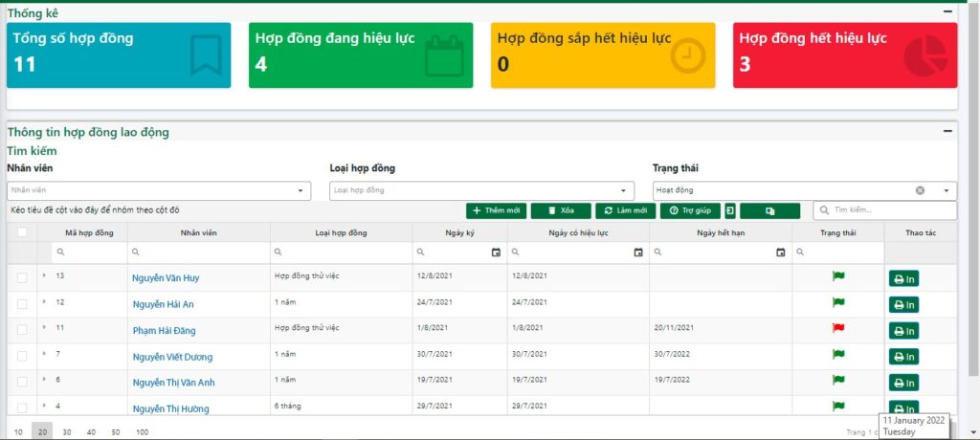The image size is (980, 440).
Task: Click the green flag for Nguyễn Viết Dương
Action: pyautogui.click(x=838, y=354)
